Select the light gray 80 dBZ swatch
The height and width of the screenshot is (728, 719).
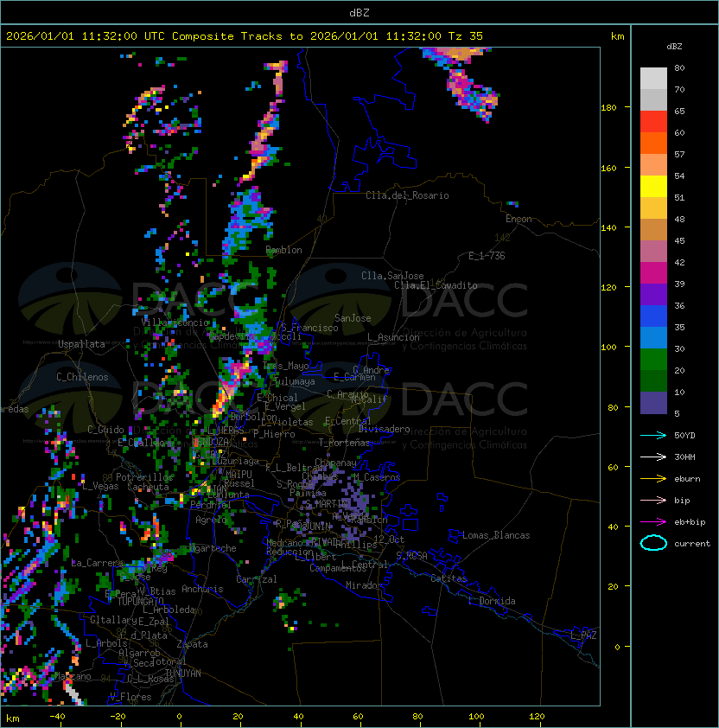tap(653, 78)
